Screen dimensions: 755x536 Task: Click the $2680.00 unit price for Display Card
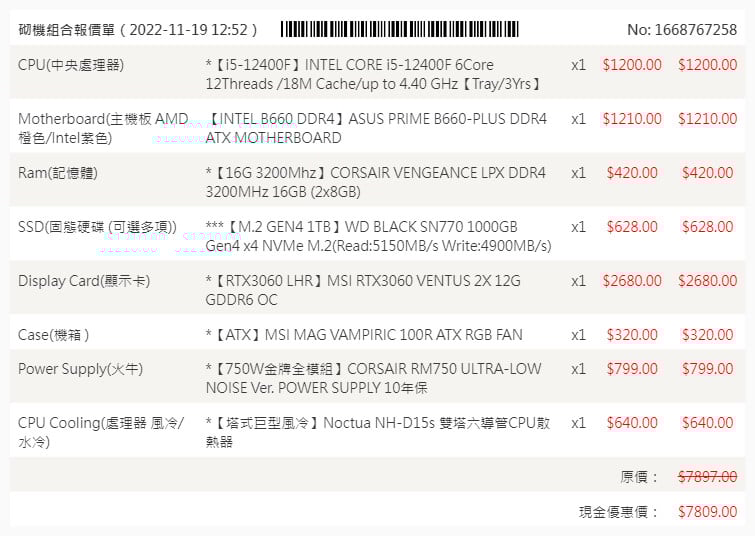tap(632, 281)
